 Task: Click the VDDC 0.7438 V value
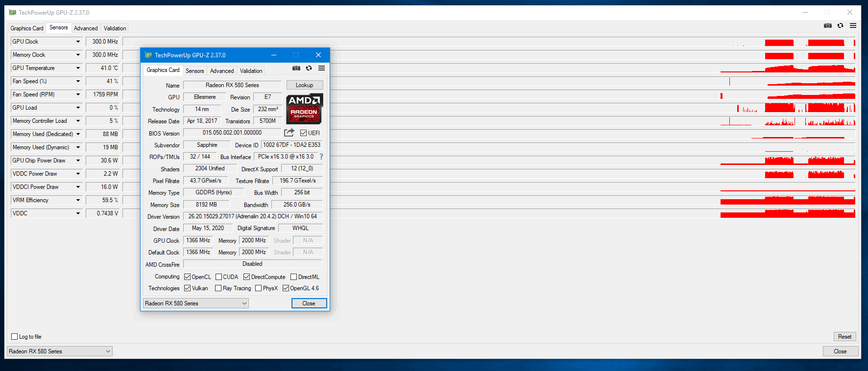102,213
